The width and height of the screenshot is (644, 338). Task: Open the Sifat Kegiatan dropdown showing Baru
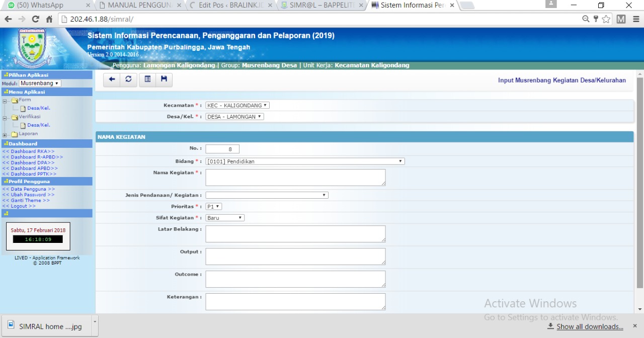coord(225,218)
